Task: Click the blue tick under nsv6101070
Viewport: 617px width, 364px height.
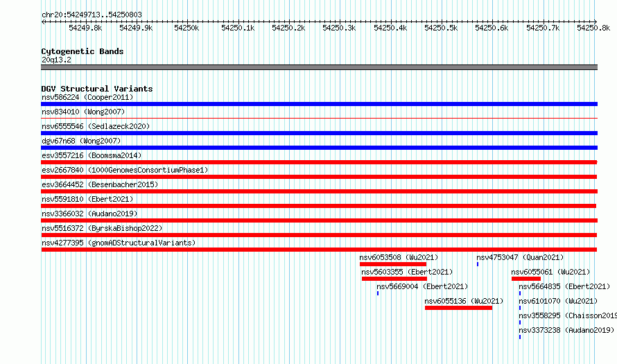Action: 520,308
